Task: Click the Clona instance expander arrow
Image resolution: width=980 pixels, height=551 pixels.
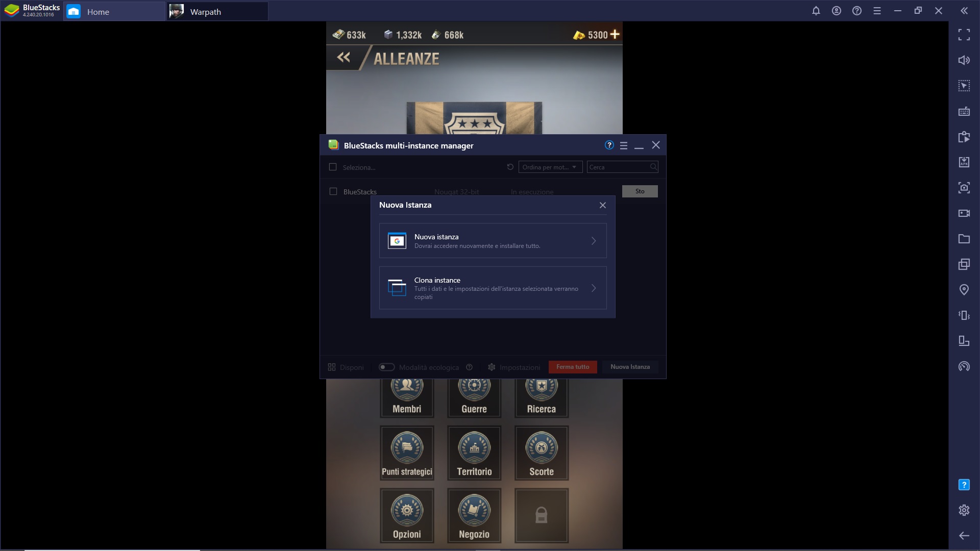Action: pos(593,288)
